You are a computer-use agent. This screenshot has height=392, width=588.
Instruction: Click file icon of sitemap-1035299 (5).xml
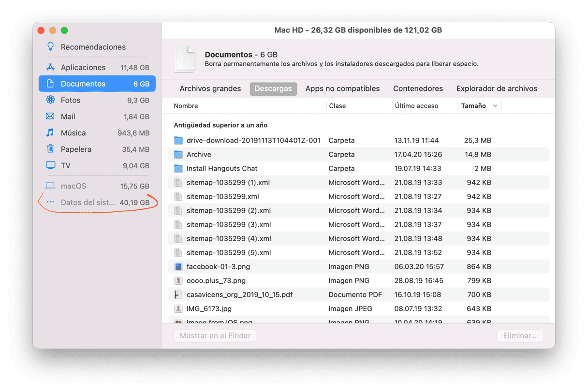178,253
